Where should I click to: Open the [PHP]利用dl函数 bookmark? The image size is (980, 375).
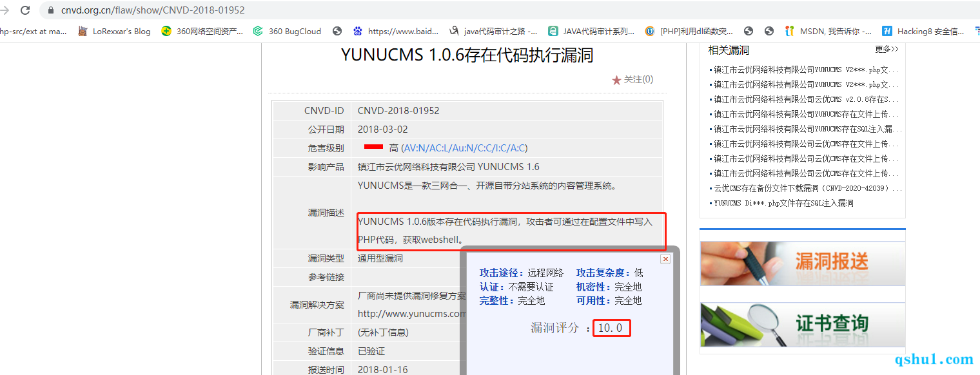click(689, 31)
